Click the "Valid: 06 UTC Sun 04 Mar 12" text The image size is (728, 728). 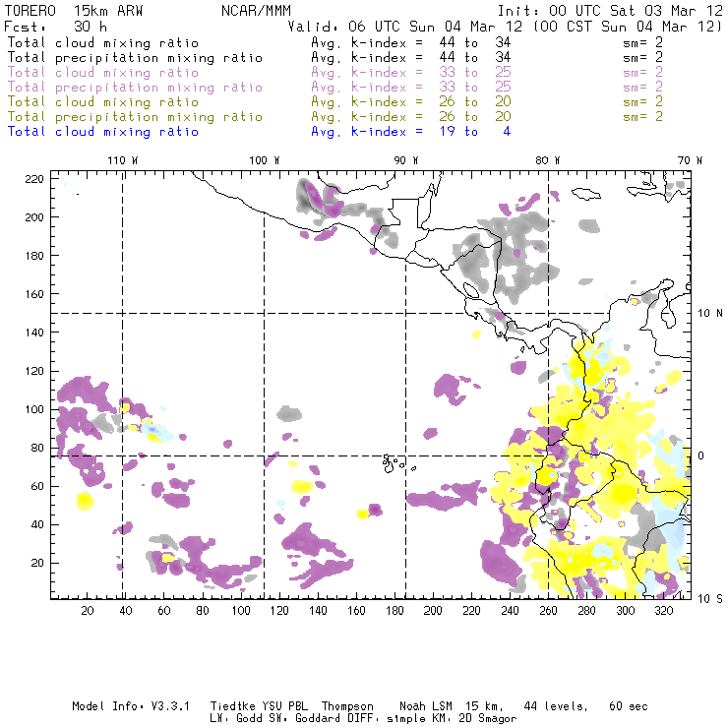pyautogui.click(x=405, y=27)
